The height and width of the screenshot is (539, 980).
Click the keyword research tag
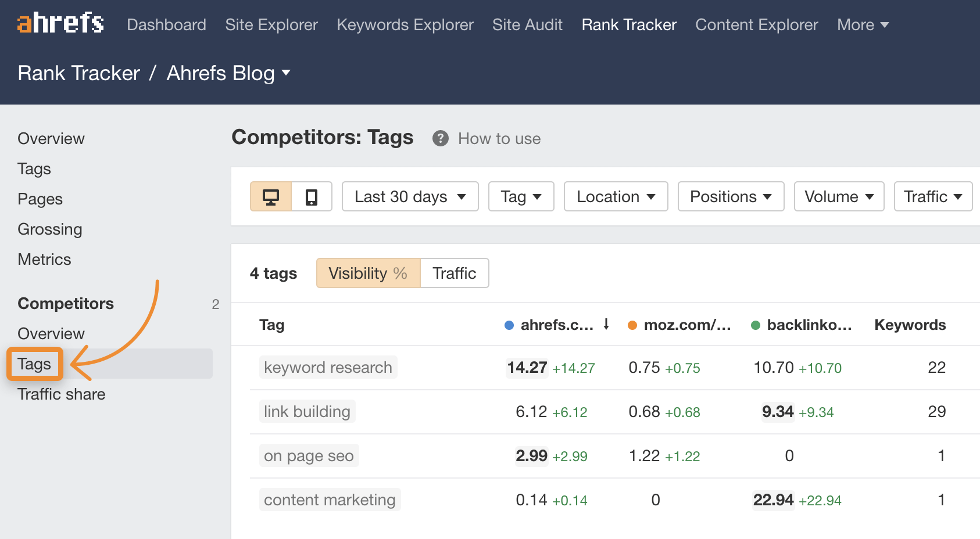[328, 368]
